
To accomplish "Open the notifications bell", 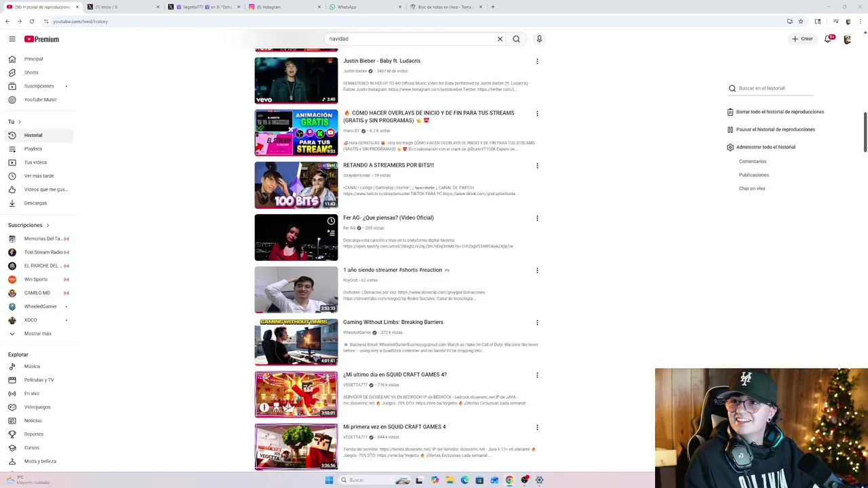I will click(x=828, y=39).
